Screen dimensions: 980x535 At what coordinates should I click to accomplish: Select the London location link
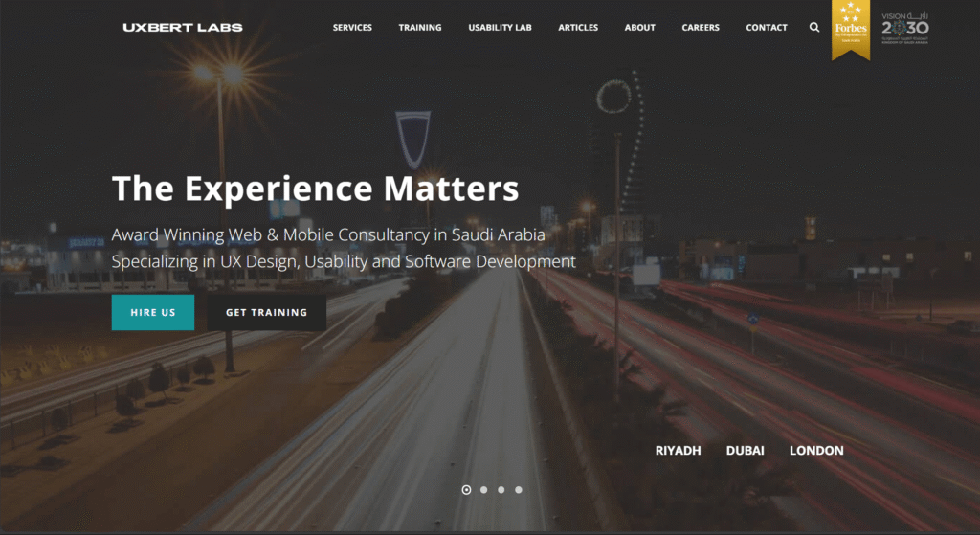[x=816, y=451]
